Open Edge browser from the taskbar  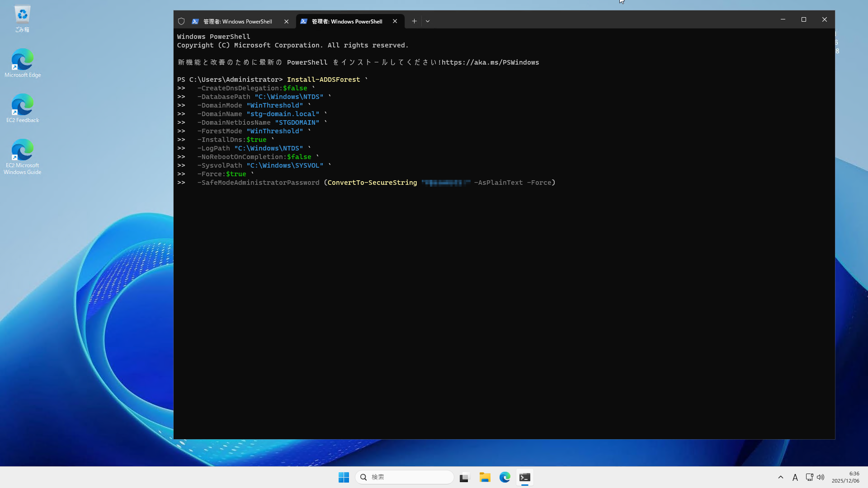pyautogui.click(x=505, y=477)
